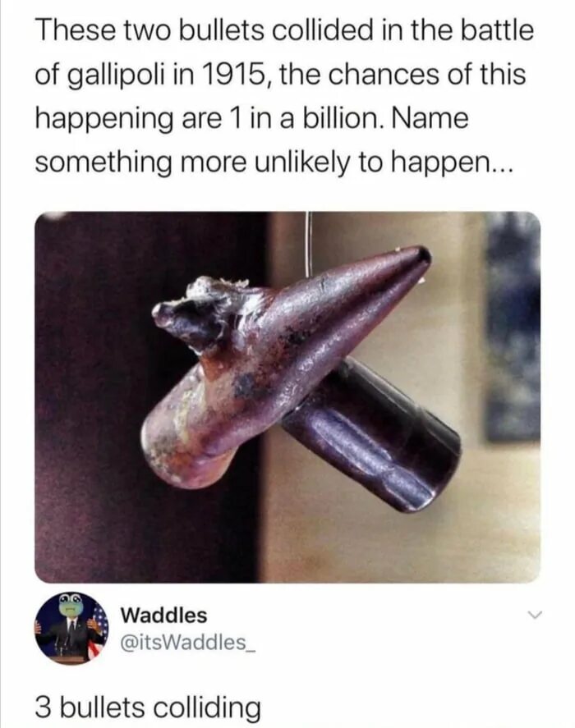575x728 pixels.
Task: Open Waddles' round profile avatar
Action: pyautogui.click(x=71, y=628)
